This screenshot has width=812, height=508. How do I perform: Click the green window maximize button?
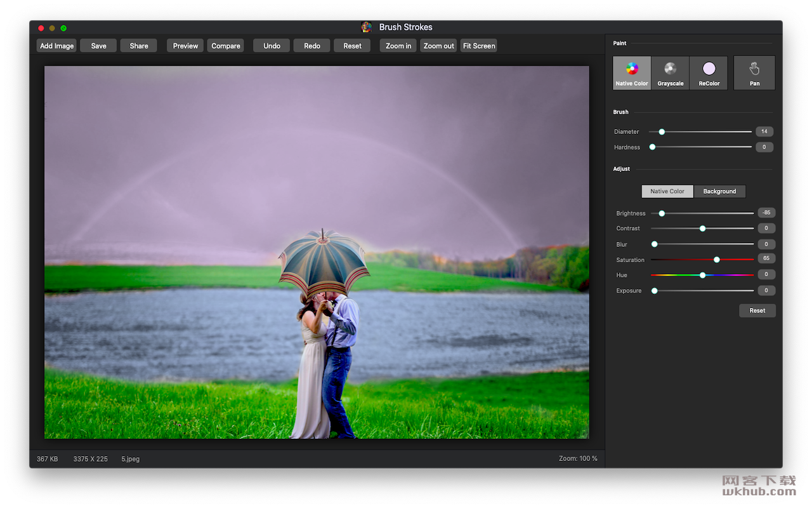coord(63,28)
